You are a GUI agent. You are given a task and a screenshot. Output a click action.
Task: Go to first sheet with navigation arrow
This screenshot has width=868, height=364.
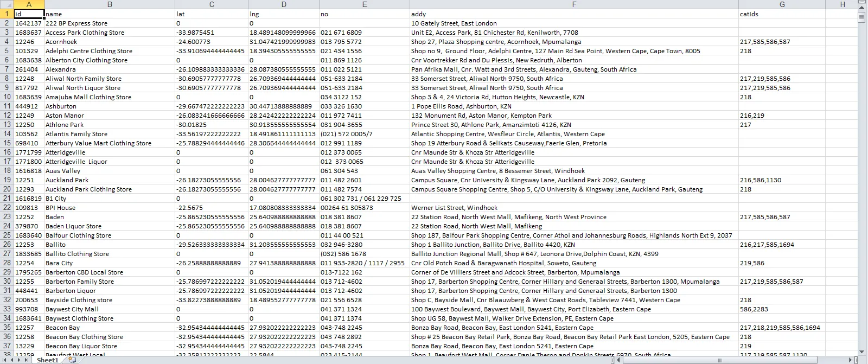[3, 360]
